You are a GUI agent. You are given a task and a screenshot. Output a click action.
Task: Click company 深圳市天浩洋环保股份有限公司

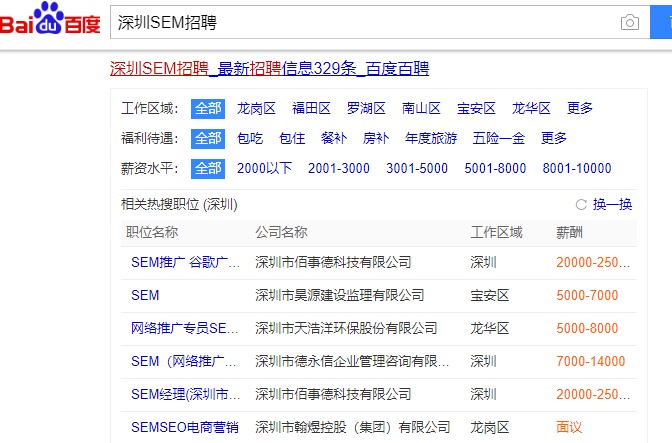pos(346,329)
